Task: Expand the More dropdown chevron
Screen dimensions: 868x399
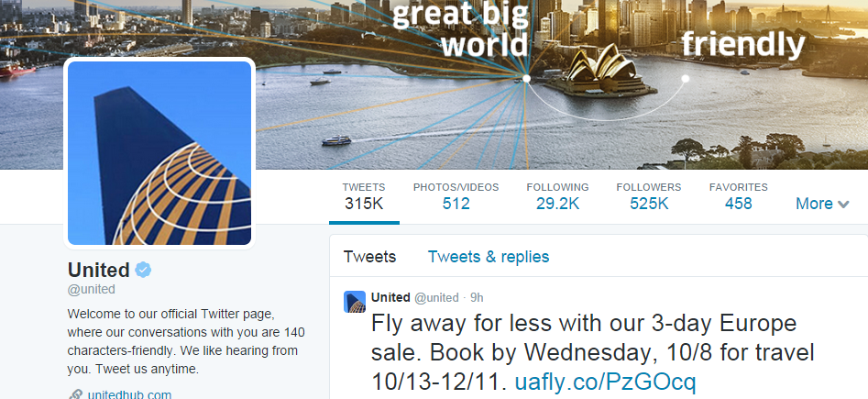Action: [843, 205]
